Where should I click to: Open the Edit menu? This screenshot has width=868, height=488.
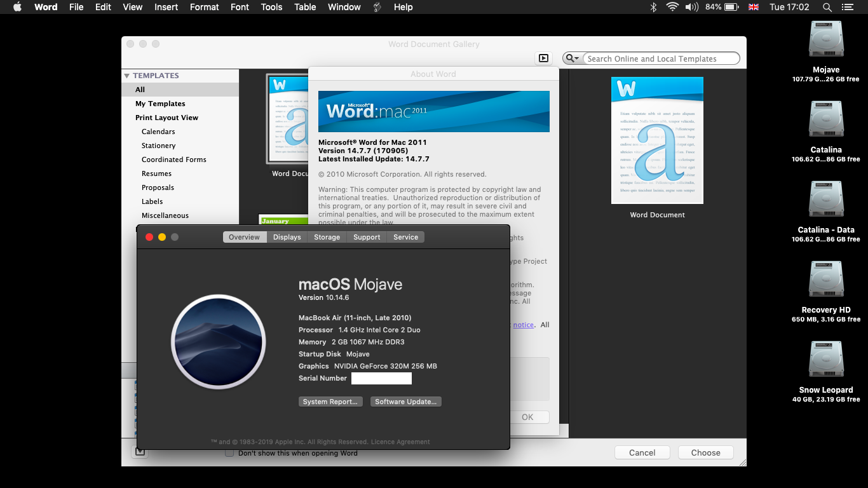point(103,7)
